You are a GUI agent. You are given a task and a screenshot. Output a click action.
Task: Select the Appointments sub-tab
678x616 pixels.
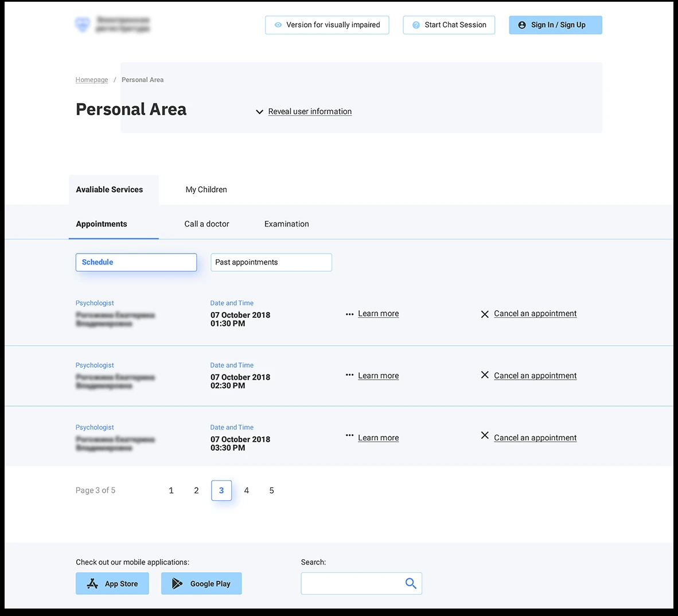[114, 224]
